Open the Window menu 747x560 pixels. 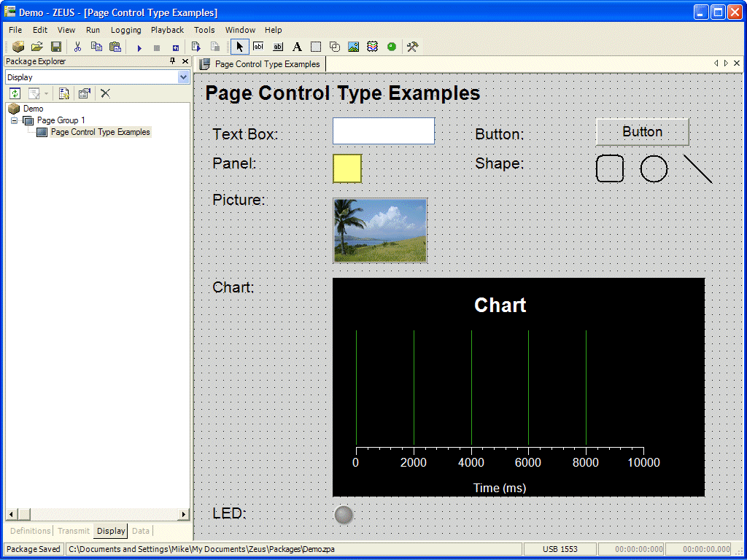[x=240, y=30]
